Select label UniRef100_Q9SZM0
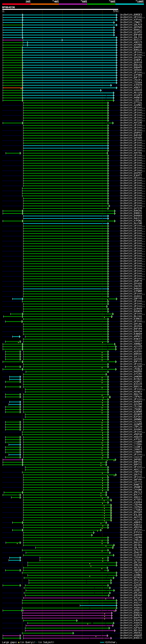This screenshot has height=644, width=146. [x=131, y=58]
